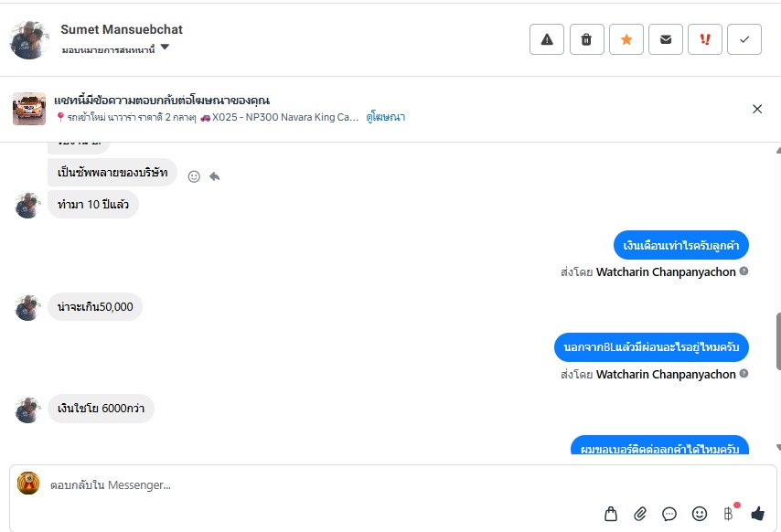Mark conversation done with checkmark button

point(744,39)
